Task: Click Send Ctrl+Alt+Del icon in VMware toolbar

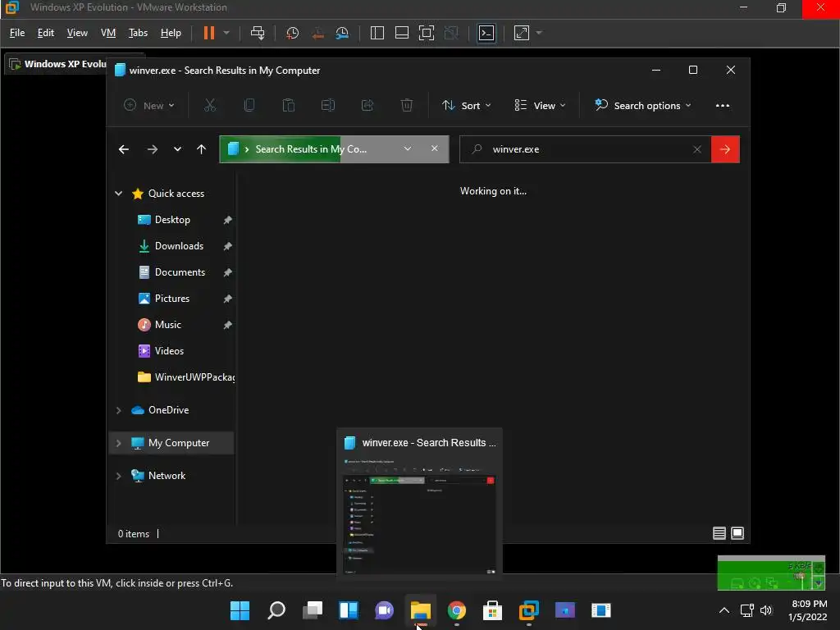Action: coord(258,33)
